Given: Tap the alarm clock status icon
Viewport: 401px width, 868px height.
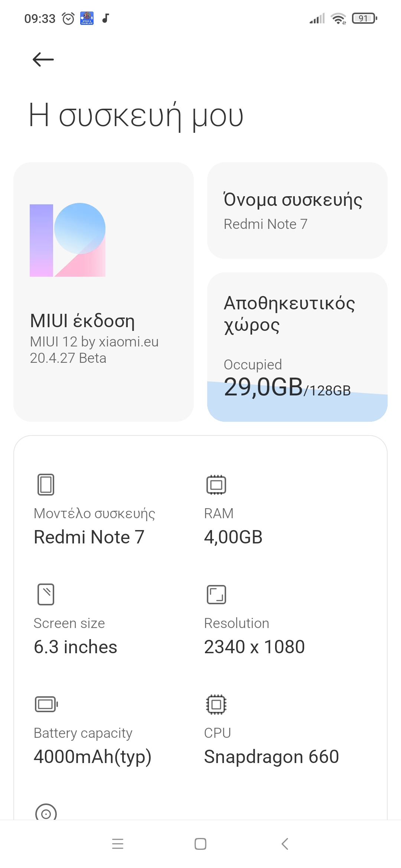Looking at the screenshot, I should click(68, 18).
